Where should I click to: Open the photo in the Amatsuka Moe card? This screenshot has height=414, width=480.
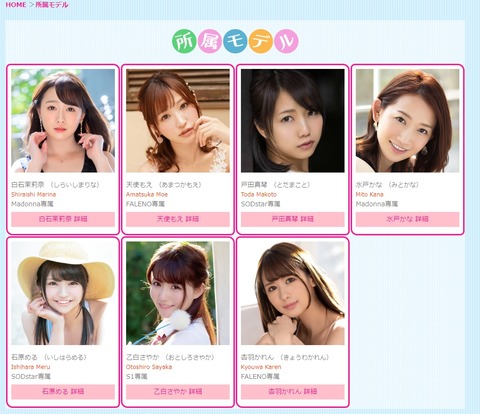point(178,121)
